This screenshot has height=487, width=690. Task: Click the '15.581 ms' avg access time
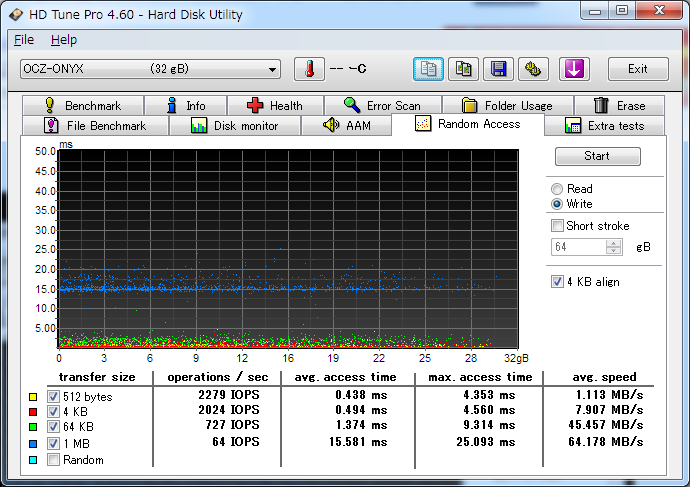click(x=358, y=442)
